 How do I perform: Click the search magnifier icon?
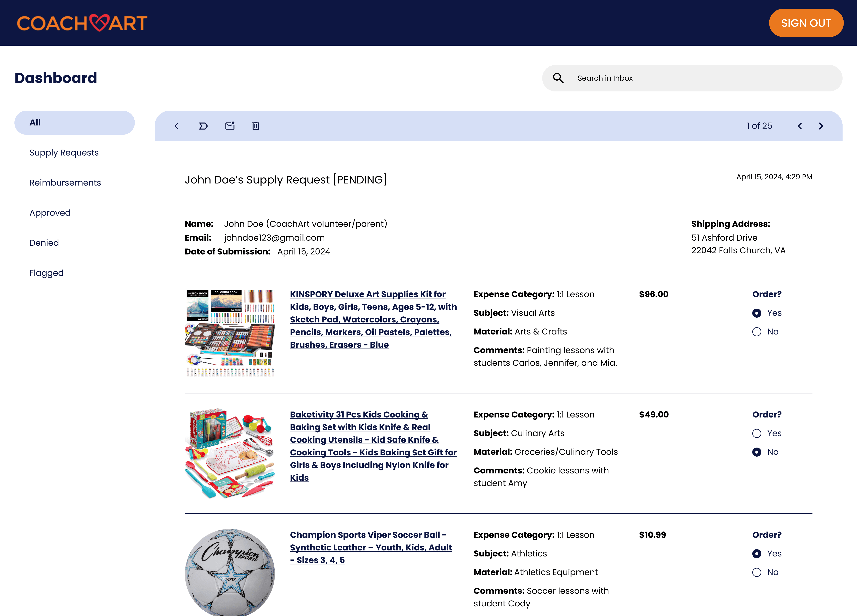coord(558,78)
